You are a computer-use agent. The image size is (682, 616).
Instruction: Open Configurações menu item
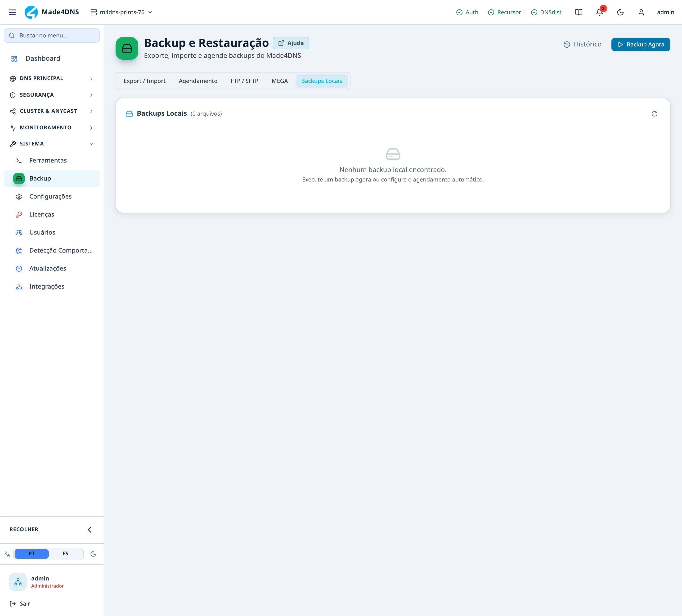tap(52, 197)
